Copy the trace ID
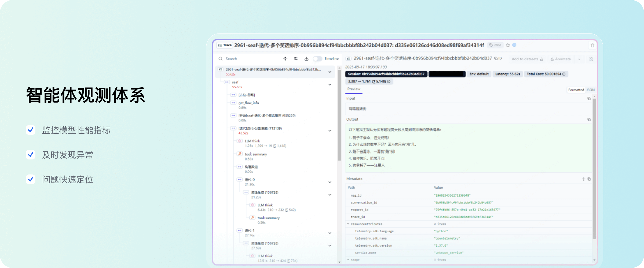 [498, 58]
